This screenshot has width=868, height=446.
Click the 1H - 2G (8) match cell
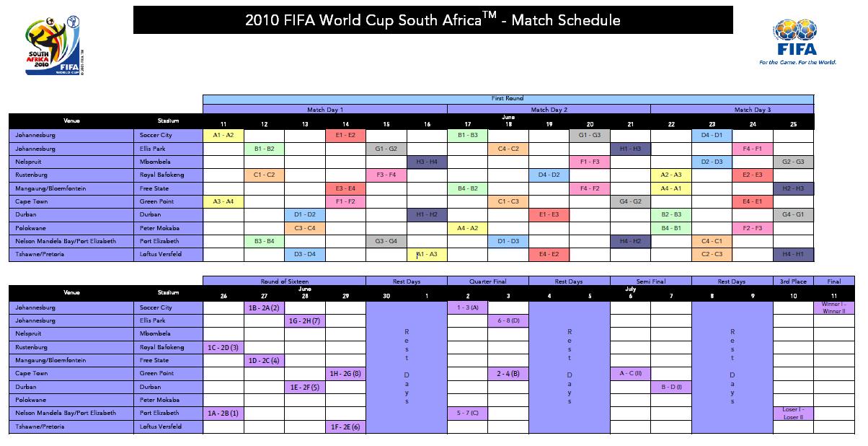click(345, 374)
